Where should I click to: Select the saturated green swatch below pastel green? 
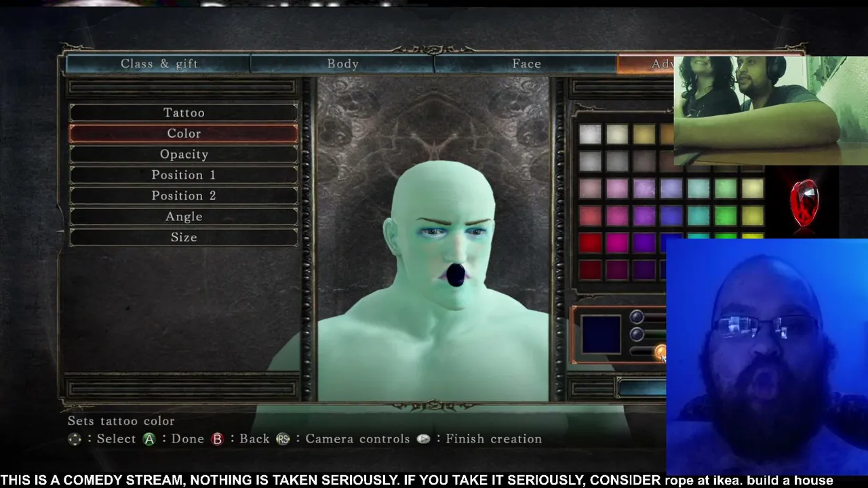click(x=726, y=216)
